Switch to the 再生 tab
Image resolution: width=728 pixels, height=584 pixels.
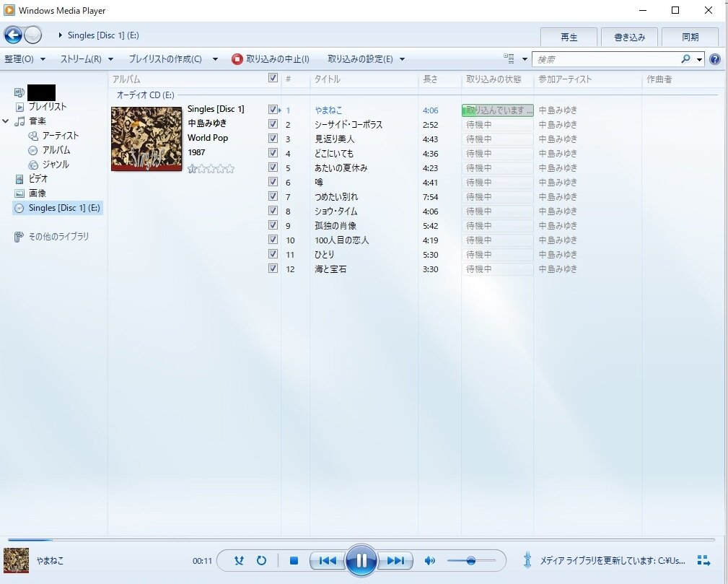tap(569, 37)
